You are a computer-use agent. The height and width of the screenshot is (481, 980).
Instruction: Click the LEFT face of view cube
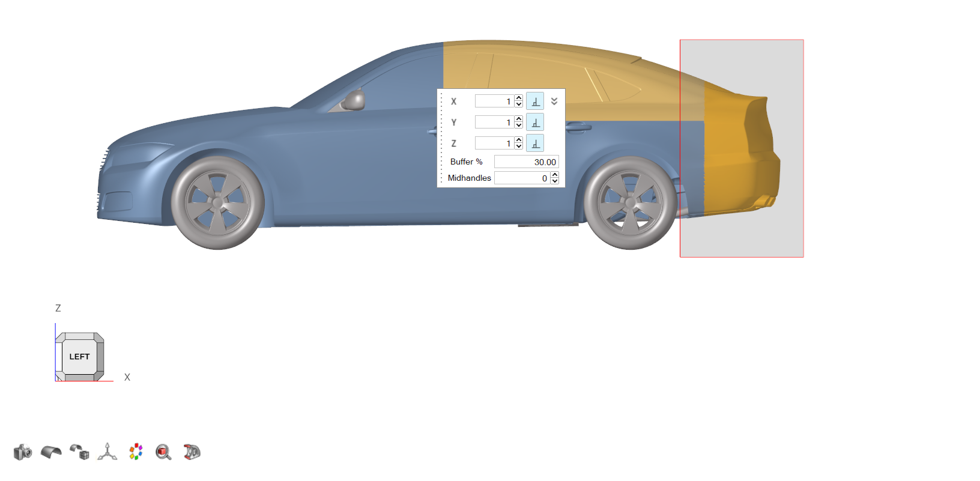point(79,357)
